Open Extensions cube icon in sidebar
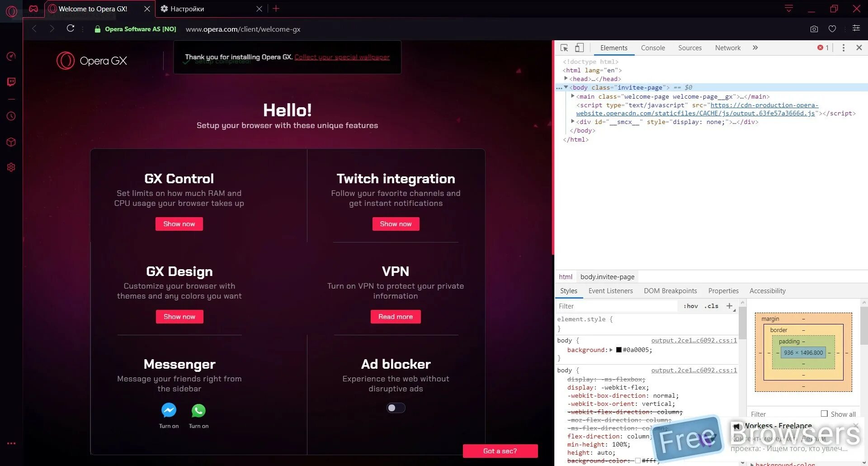The width and height of the screenshot is (868, 466). pyautogui.click(x=11, y=142)
